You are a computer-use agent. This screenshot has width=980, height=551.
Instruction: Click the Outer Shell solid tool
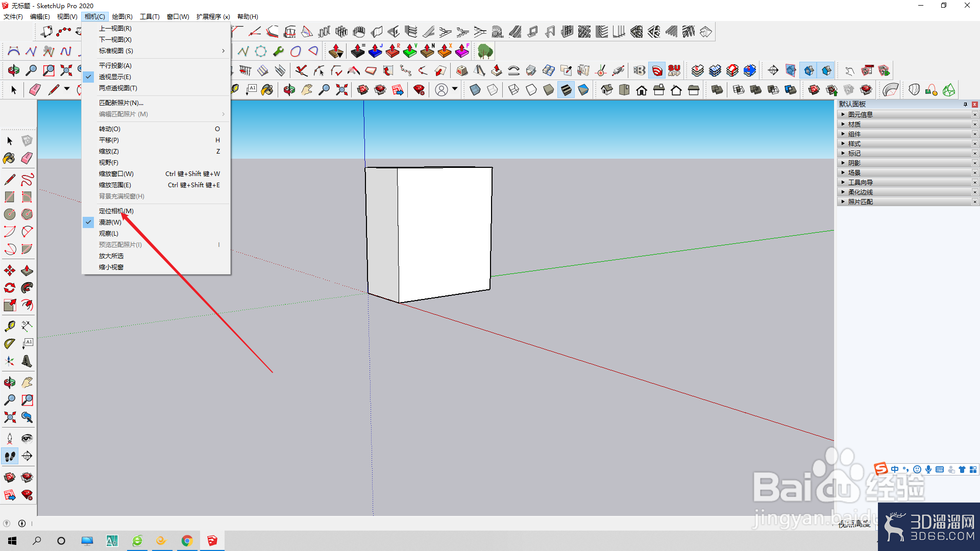point(717,90)
